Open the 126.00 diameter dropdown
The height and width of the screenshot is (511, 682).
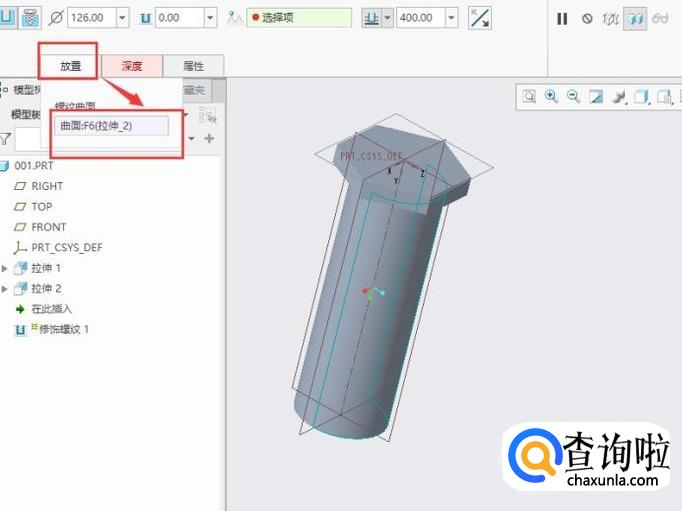click(123, 18)
